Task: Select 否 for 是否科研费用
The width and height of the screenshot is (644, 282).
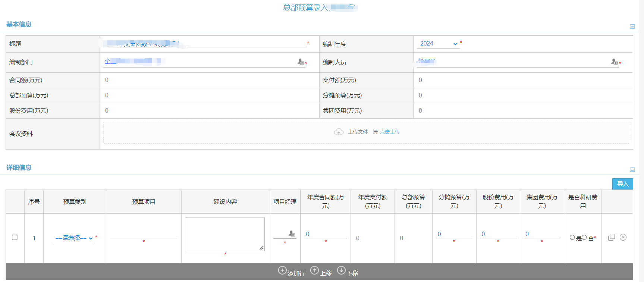Action: click(584, 237)
